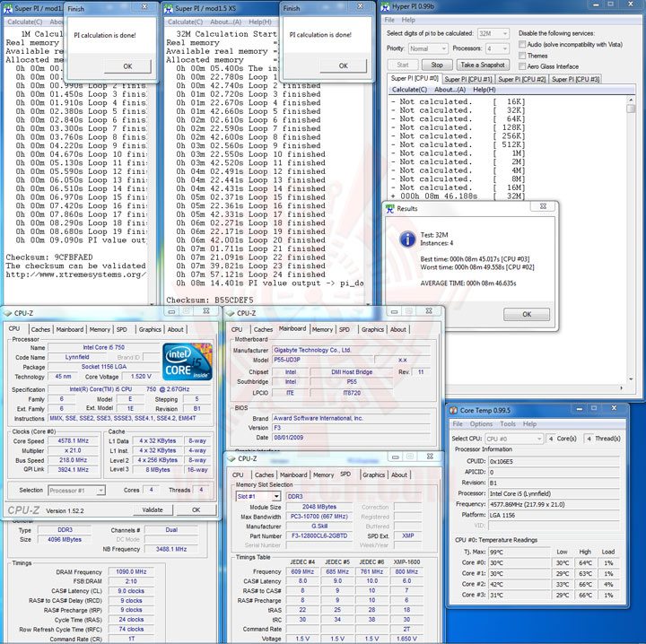Open the About tab in CPU-Z Mainboard window
The height and width of the screenshot is (644, 646).
398,329
